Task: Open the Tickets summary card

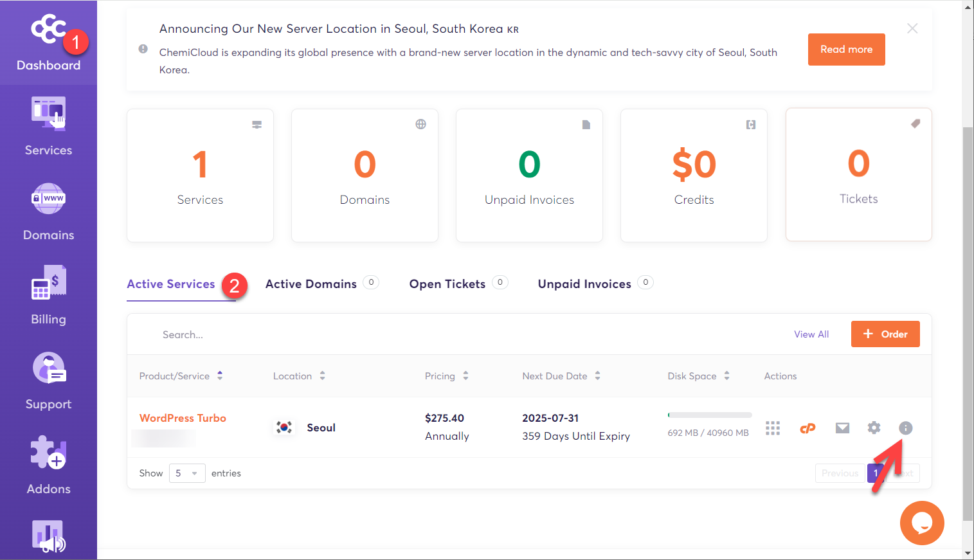Action: coord(858,175)
